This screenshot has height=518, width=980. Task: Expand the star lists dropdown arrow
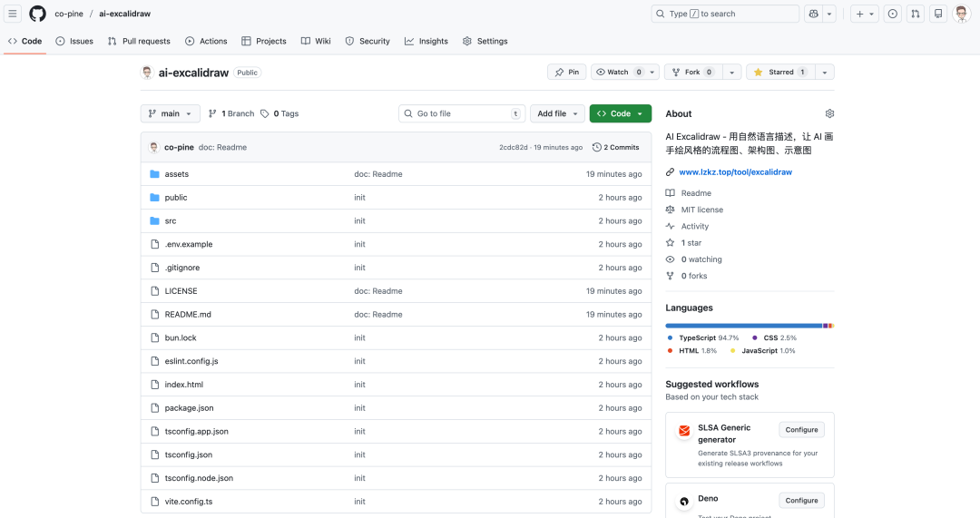point(824,72)
